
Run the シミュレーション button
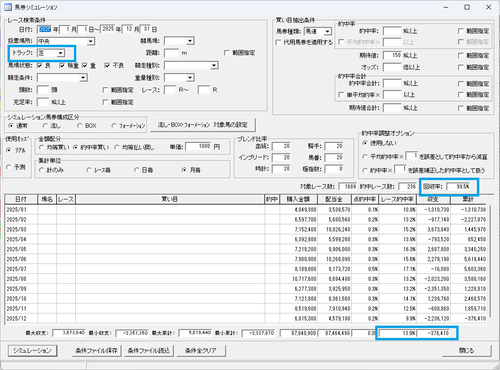pyautogui.click(x=32, y=350)
